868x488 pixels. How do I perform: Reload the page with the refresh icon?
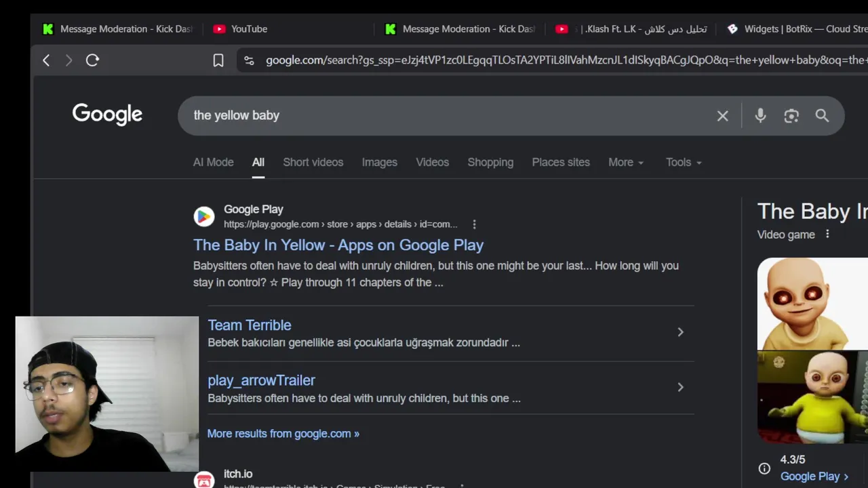click(x=93, y=60)
